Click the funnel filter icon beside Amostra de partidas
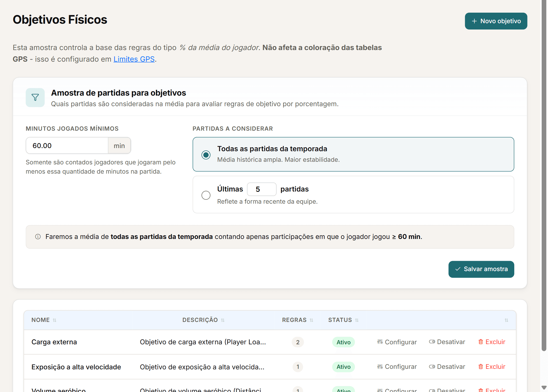Viewport: 548px width, 392px height. pos(35,97)
